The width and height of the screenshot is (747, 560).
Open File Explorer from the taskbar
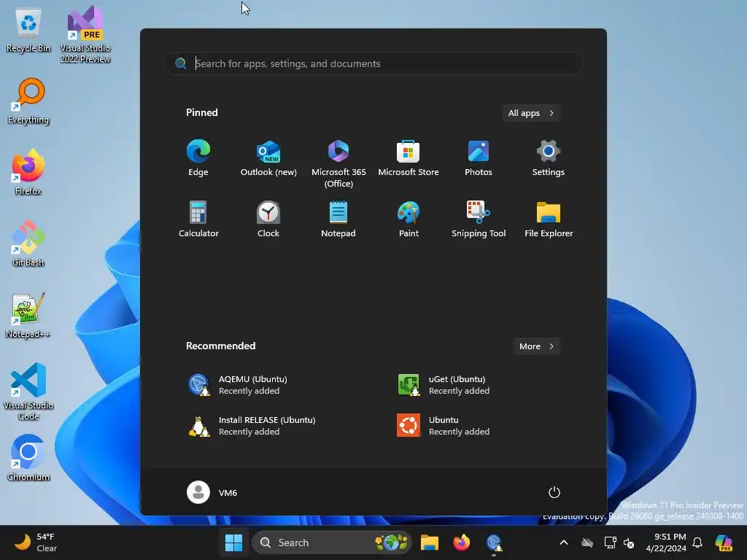tap(429, 542)
